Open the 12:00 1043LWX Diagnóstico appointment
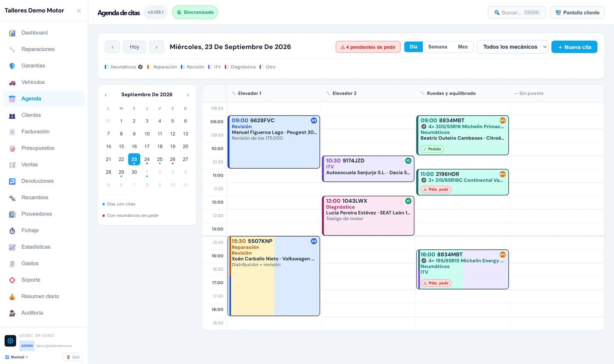The height and width of the screenshot is (364, 614). click(x=368, y=216)
